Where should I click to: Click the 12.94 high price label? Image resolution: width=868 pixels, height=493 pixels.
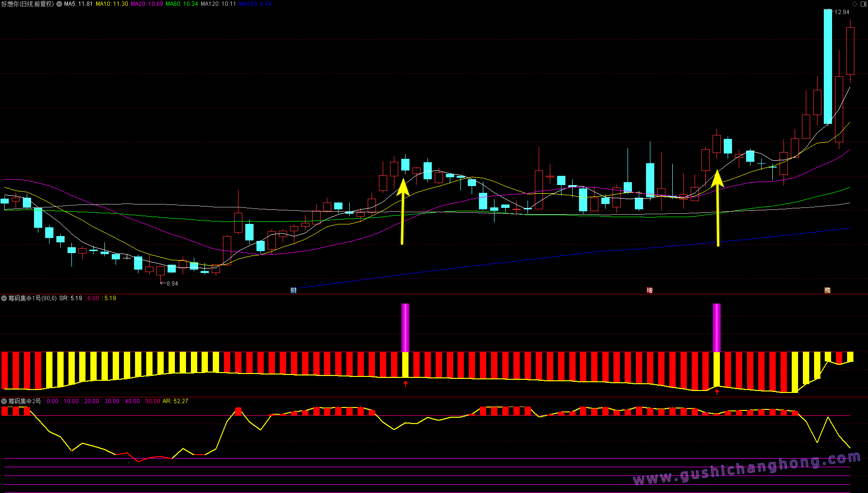[x=841, y=12]
